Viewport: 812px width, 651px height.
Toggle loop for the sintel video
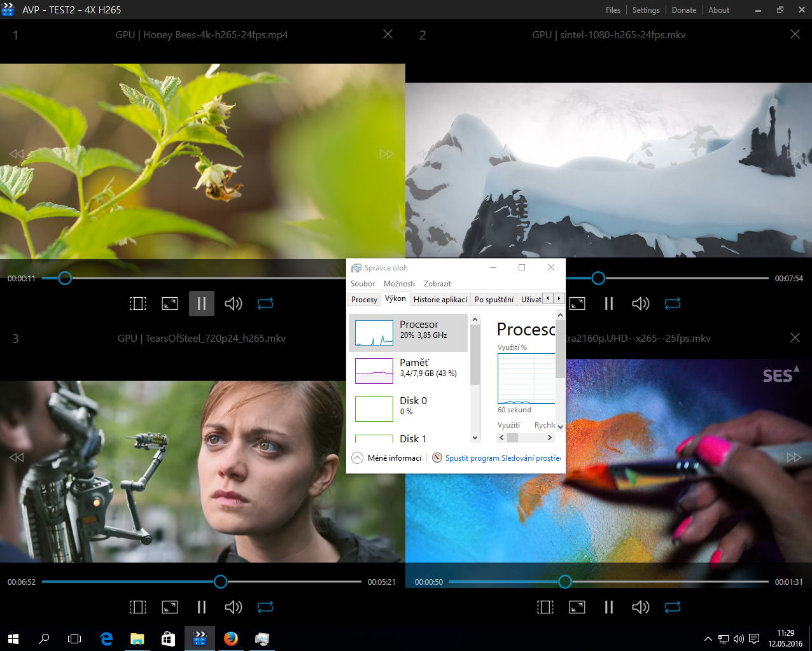(673, 304)
